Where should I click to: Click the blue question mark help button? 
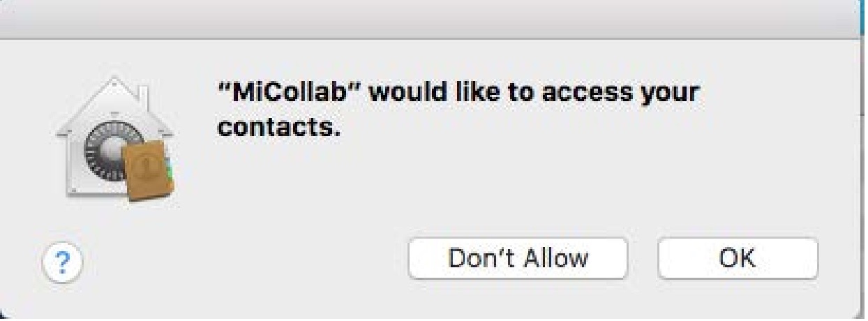[63, 262]
